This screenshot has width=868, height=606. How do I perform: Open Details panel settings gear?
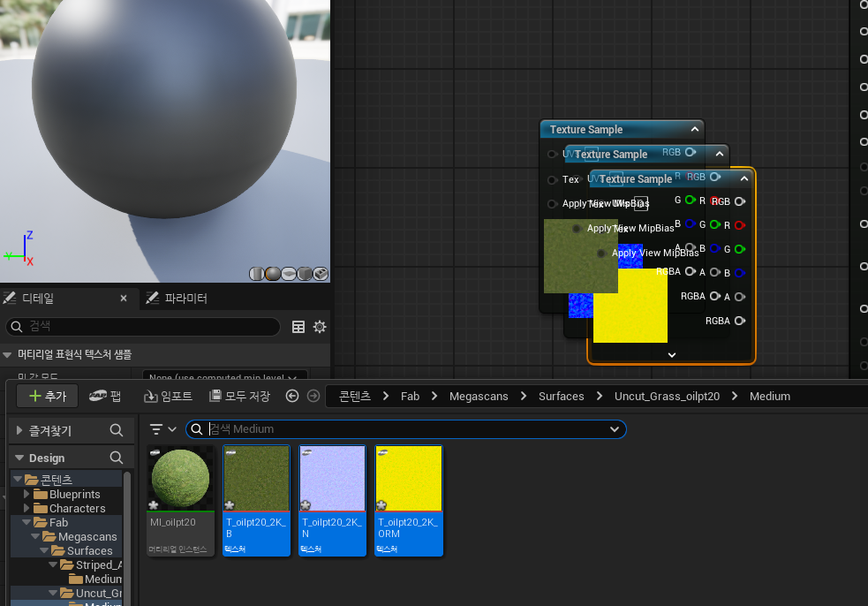click(320, 327)
